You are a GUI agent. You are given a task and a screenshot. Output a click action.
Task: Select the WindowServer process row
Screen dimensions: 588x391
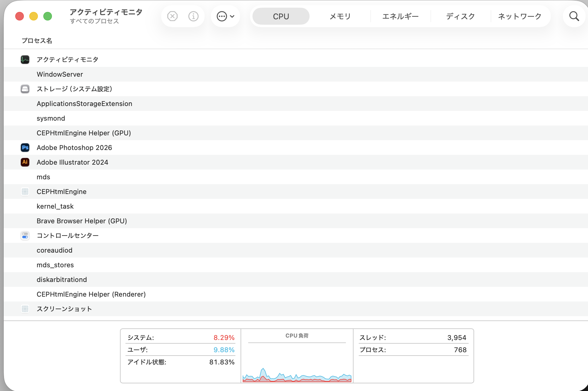(x=60, y=74)
